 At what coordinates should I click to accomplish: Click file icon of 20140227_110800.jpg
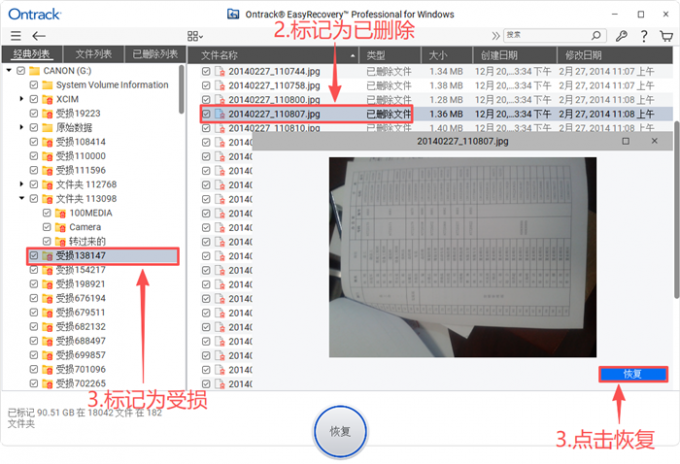(x=220, y=100)
